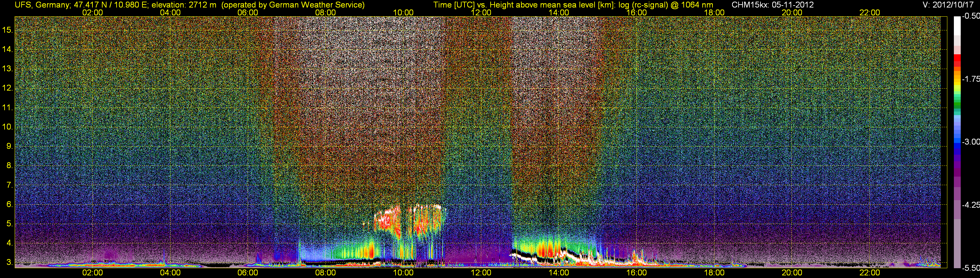Click the height axis label "12."
The image size is (980, 278).
8,88
